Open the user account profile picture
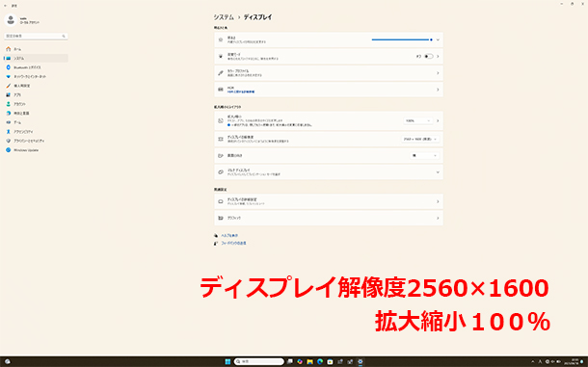The width and height of the screenshot is (588, 367). 11,20
